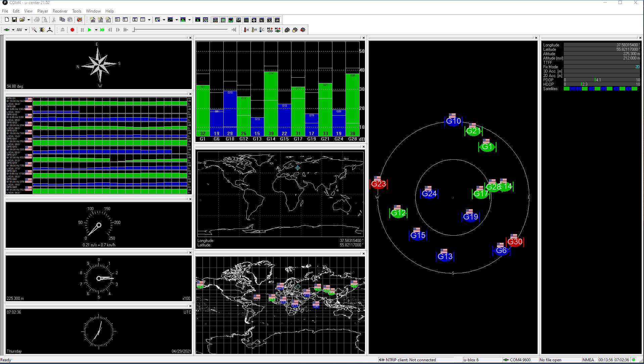644x364 pixels.
Task: Click the Baudrate waveform icon
Action: [x=19, y=30]
